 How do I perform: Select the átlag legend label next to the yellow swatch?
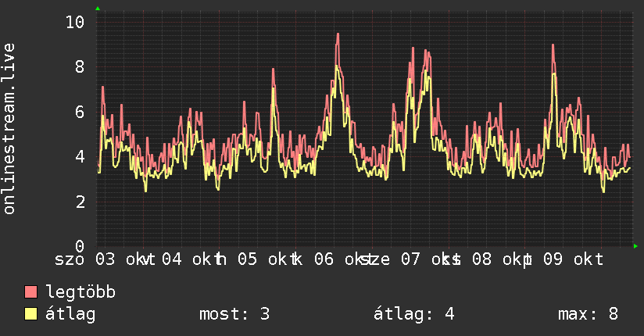click(70, 314)
